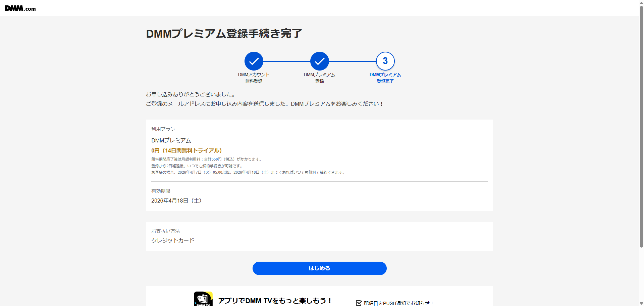The image size is (644, 306).
Task: Click the DMMプレミアム登録手続き完了 heading
Action: tap(224, 34)
